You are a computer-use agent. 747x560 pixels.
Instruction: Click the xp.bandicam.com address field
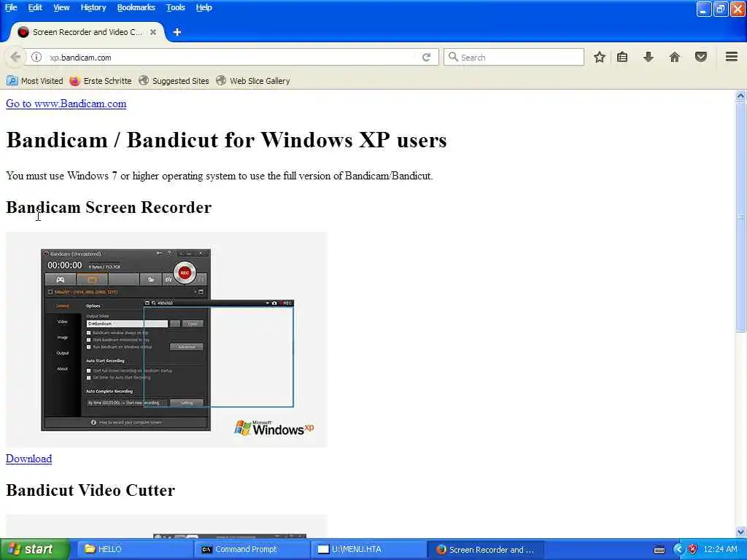(x=231, y=57)
